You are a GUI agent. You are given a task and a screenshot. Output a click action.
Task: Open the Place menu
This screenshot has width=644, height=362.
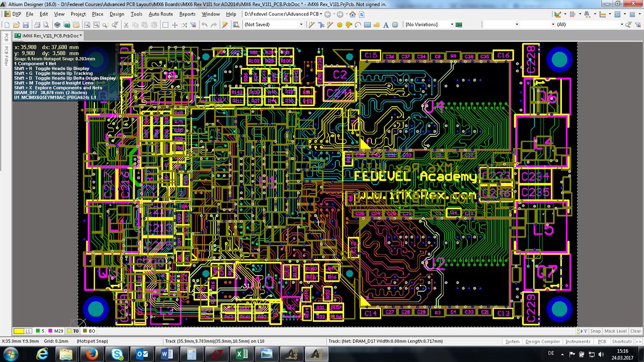tap(98, 14)
